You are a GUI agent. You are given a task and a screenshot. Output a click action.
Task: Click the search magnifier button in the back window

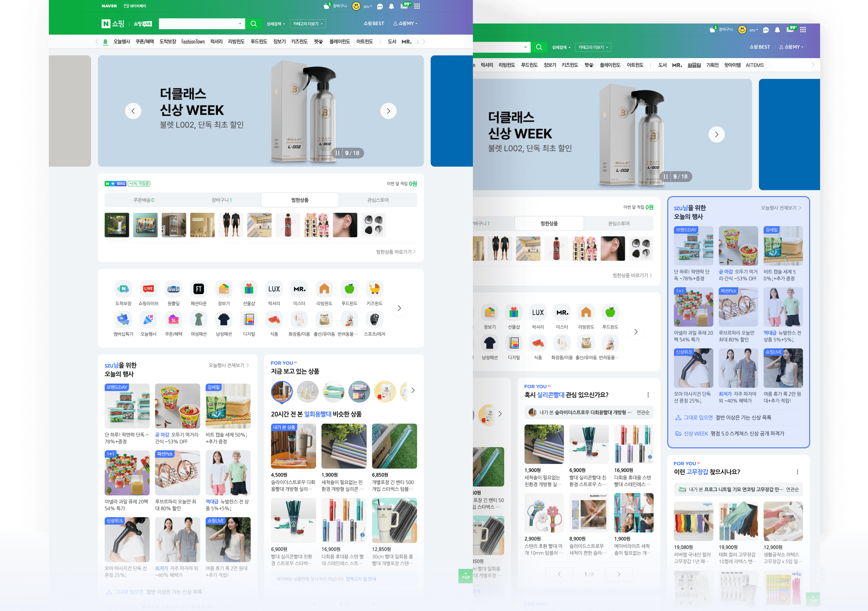click(539, 47)
